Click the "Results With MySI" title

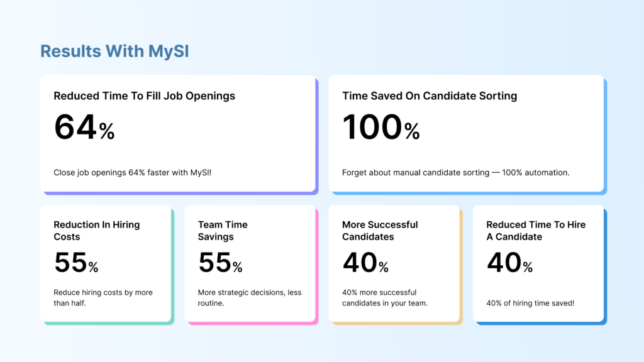(x=114, y=52)
